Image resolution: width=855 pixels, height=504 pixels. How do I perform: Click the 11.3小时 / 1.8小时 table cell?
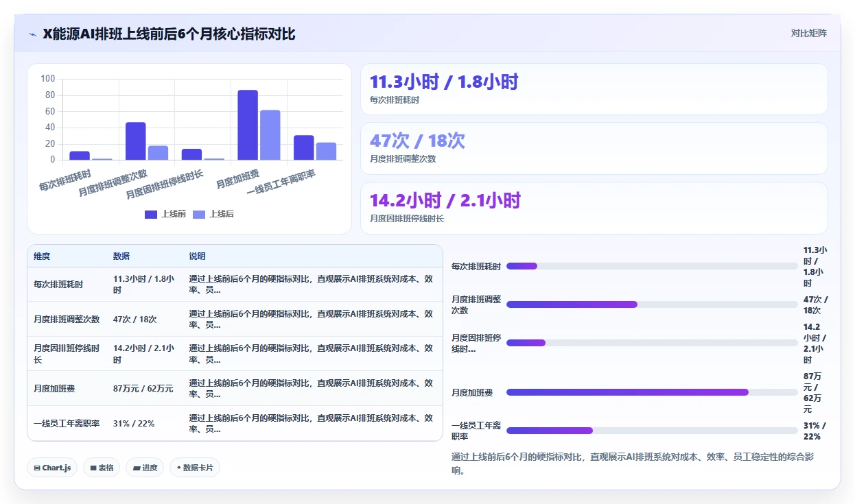point(143,285)
